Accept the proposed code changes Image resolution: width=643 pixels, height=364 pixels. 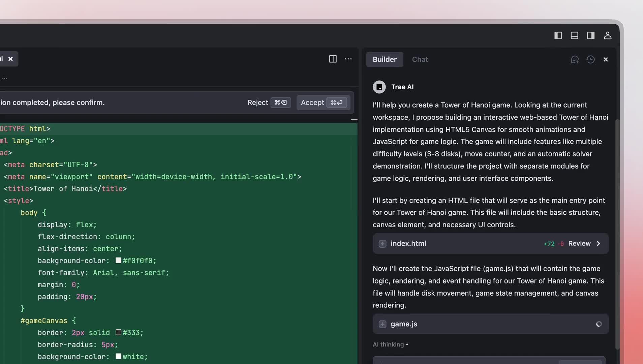(x=323, y=102)
